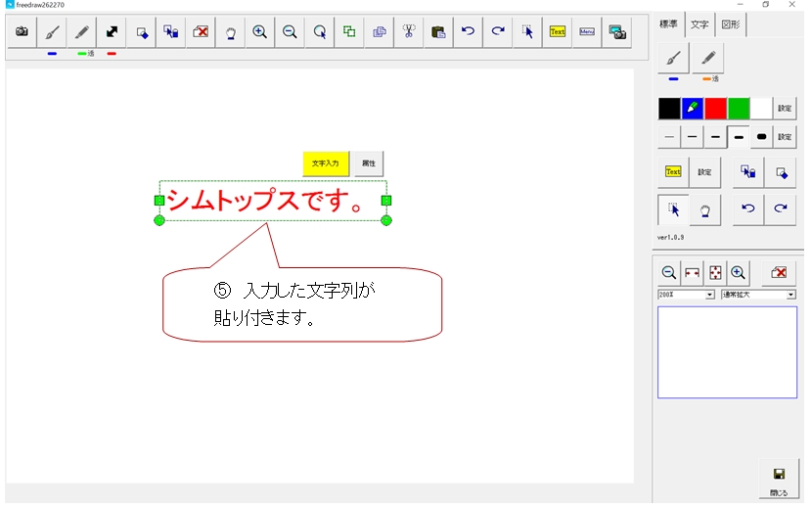Click the yellow Text button in side panel

[x=673, y=172]
